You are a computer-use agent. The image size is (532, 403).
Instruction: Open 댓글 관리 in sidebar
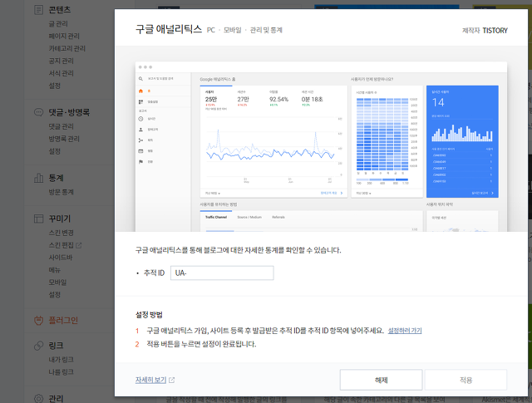[61, 126]
